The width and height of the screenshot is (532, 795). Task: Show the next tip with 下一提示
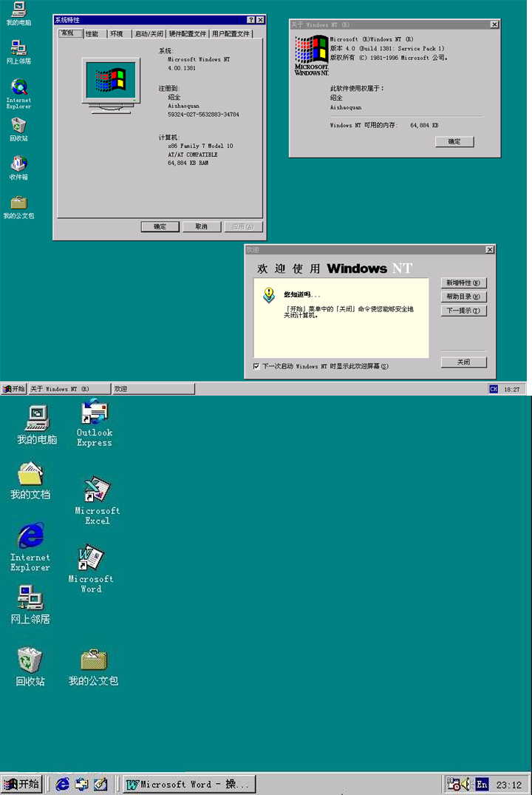coord(463,311)
